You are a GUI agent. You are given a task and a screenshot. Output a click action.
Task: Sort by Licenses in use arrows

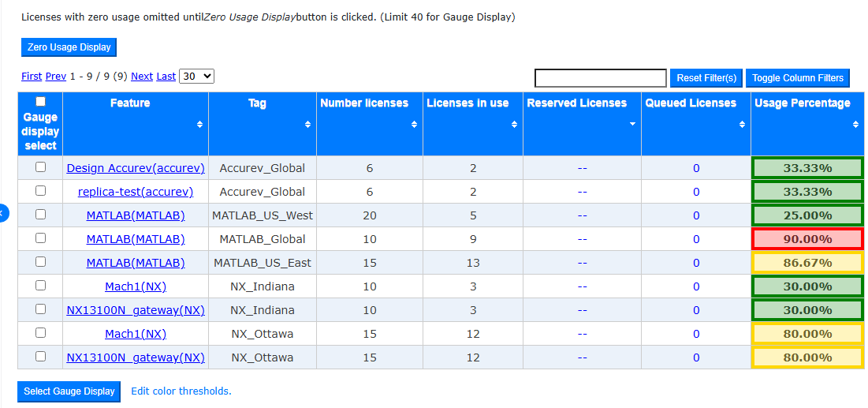[514, 125]
